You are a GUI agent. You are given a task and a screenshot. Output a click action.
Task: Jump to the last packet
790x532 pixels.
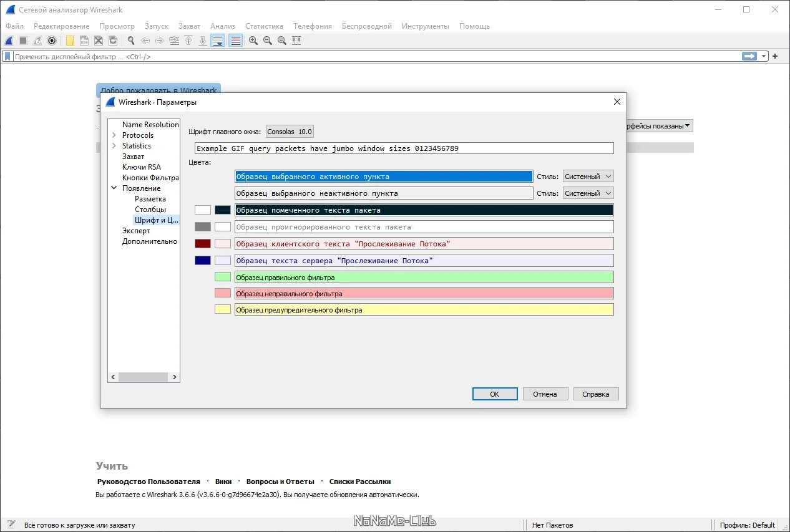pyautogui.click(x=203, y=41)
